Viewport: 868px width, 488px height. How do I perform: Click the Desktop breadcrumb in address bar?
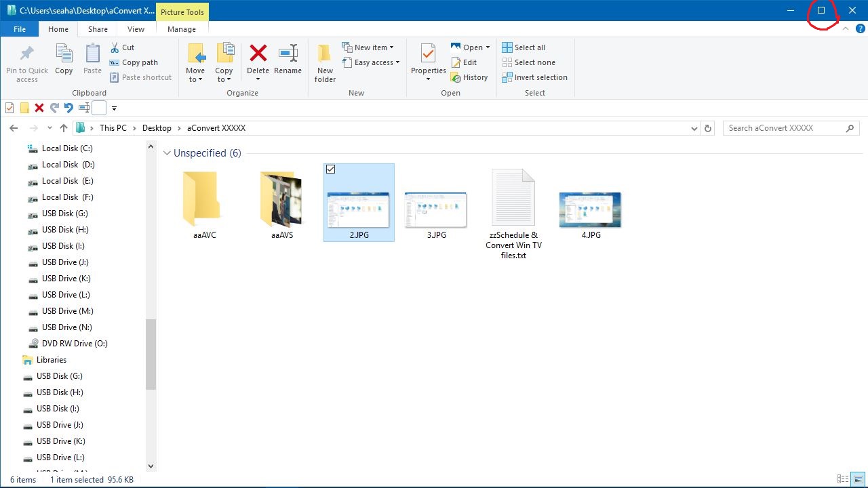tap(157, 128)
